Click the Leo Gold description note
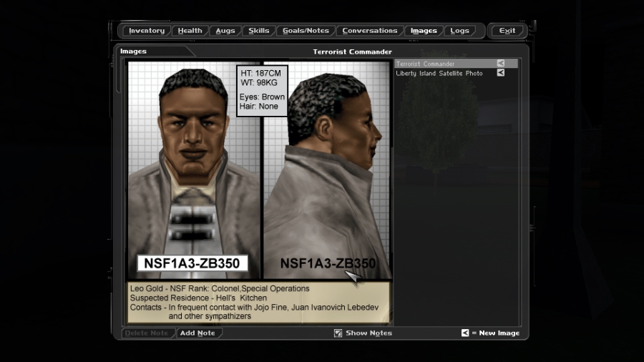 [258, 303]
